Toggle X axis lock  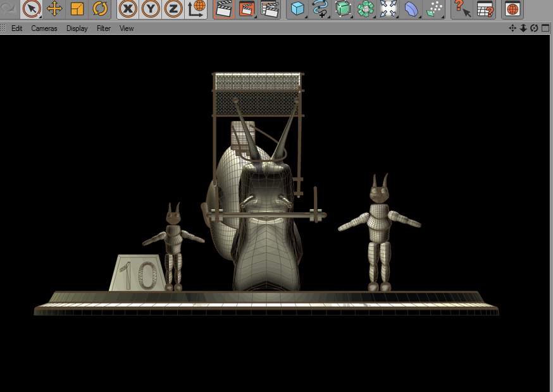click(x=128, y=9)
